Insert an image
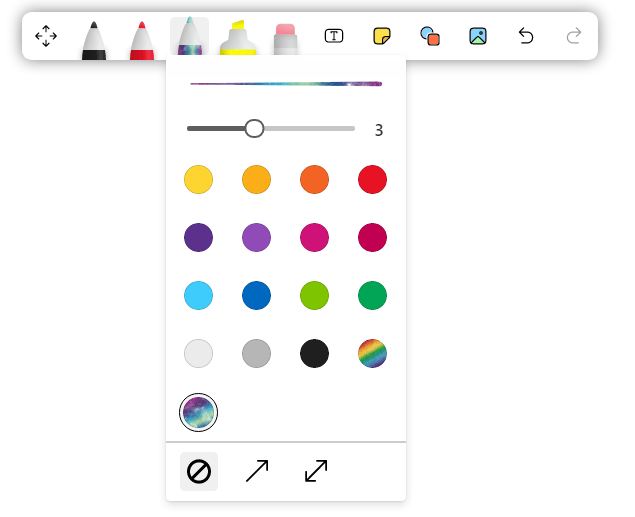635x517 pixels. pos(478,36)
